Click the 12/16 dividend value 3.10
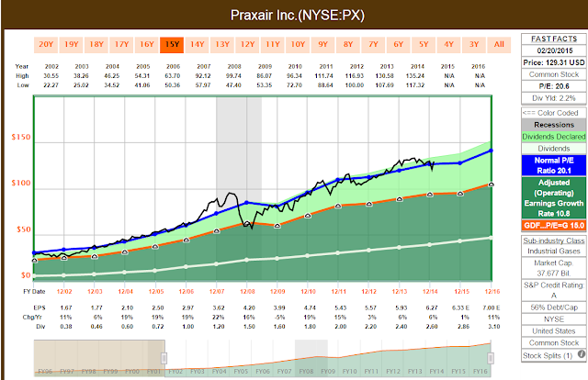The image size is (588, 380). click(x=494, y=327)
